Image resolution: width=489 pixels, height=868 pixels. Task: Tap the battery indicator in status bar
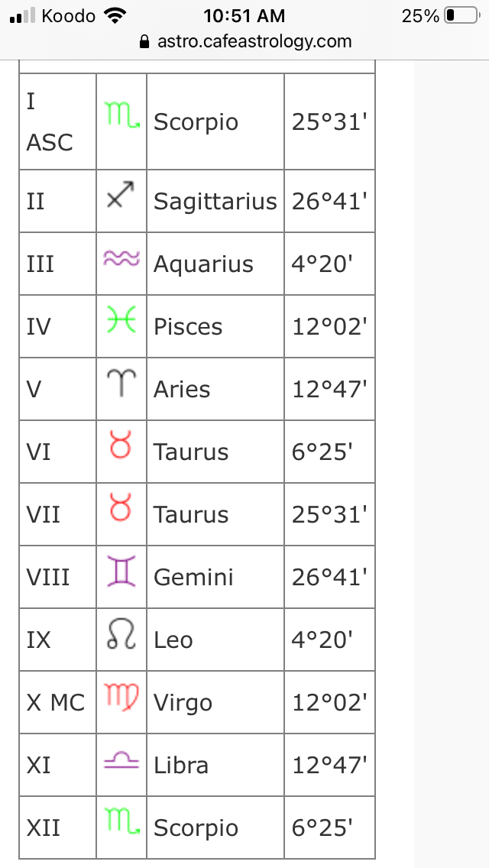coord(461,15)
